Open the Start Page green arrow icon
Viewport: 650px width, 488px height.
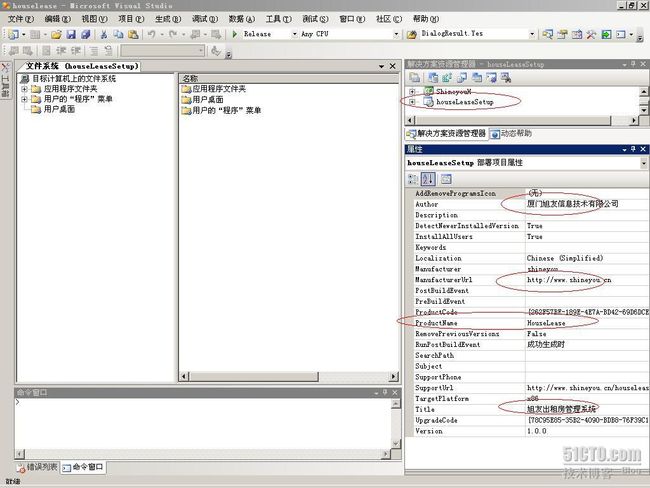(606, 34)
